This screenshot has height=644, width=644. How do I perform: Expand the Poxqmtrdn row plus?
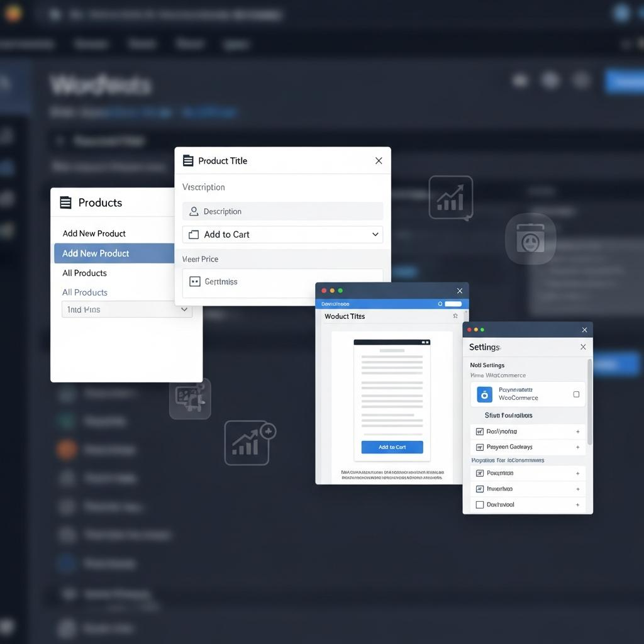tap(577, 474)
